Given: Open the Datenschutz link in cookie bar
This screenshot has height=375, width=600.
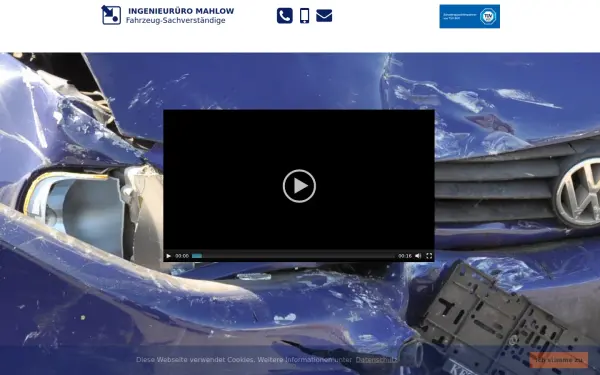Looking at the screenshot, I should click(x=376, y=360).
